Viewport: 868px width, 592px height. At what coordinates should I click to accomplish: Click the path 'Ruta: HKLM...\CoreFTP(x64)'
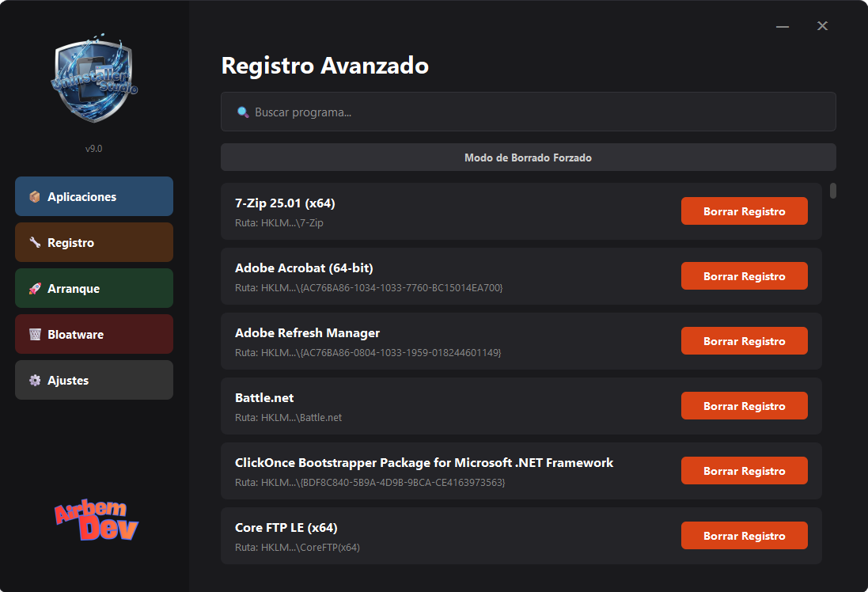298,547
